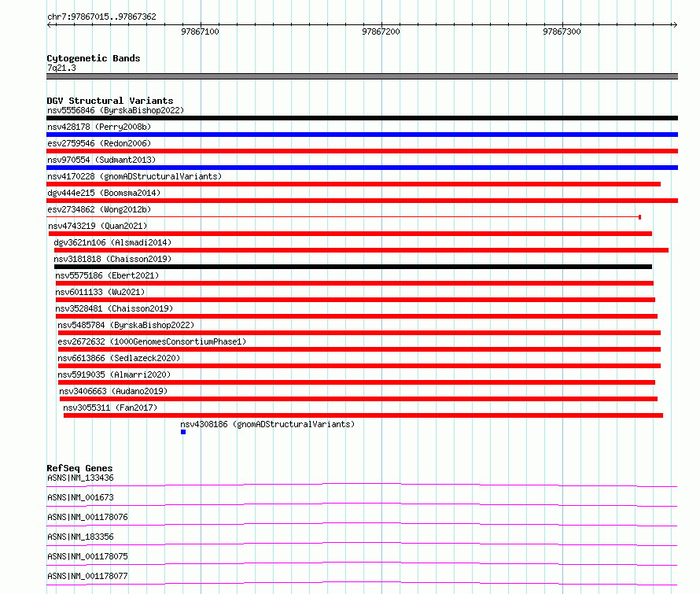Click the red dgv444e215 variant bar
The width and height of the screenshot is (700, 594).
click(362, 201)
